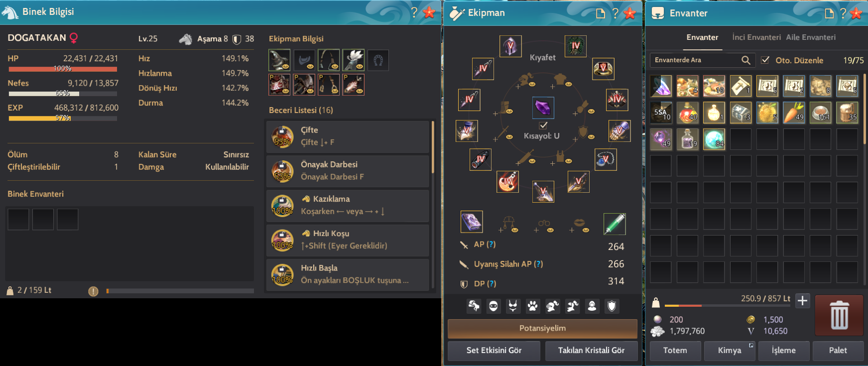Expand inventory weight with plus button
Viewport: 868px width, 366px height.
click(802, 301)
